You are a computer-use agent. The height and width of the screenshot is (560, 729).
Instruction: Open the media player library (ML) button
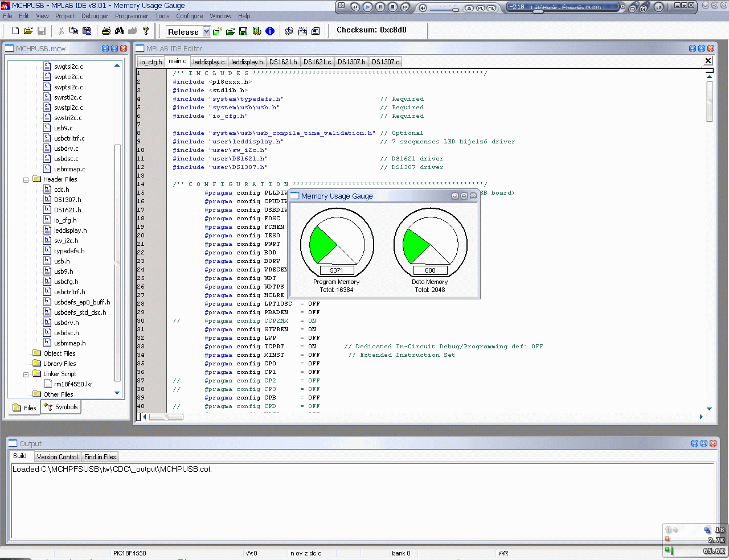(491, 8)
